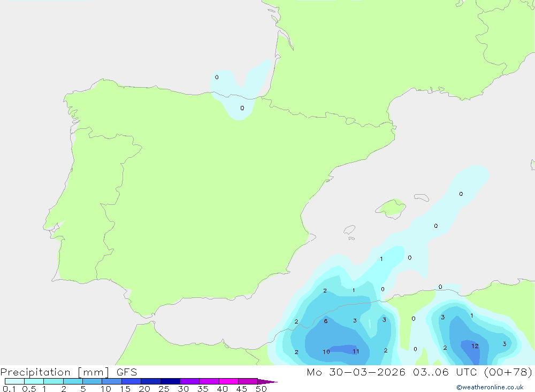Screen dimensions: 535x392
Task: Choose the legend swatch between 2 and 5
Action: click(x=73, y=381)
